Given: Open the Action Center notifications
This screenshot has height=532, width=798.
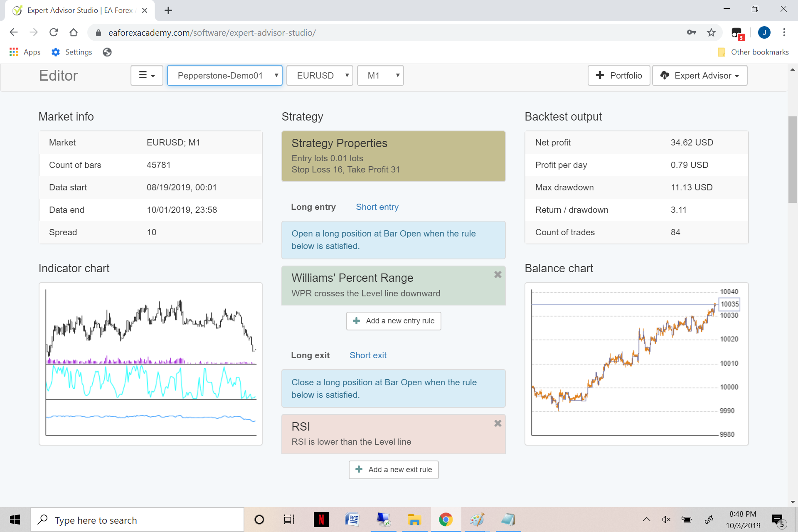Looking at the screenshot, I should tap(778, 520).
